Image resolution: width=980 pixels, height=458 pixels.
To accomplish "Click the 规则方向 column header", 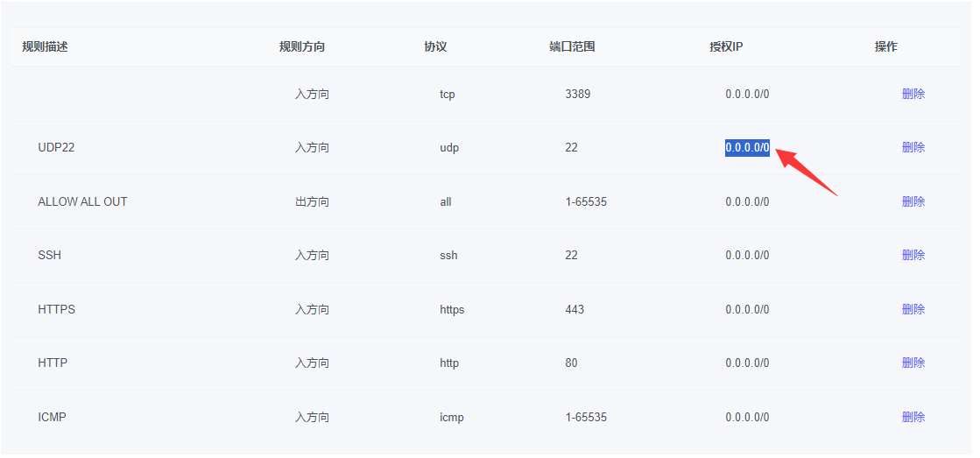I will (302, 46).
